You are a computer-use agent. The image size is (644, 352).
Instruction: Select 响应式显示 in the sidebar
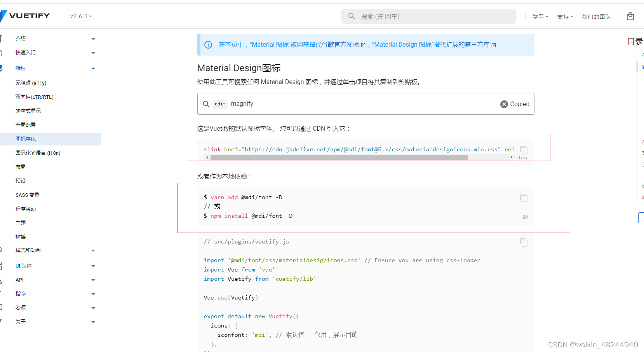(x=28, y=111)
